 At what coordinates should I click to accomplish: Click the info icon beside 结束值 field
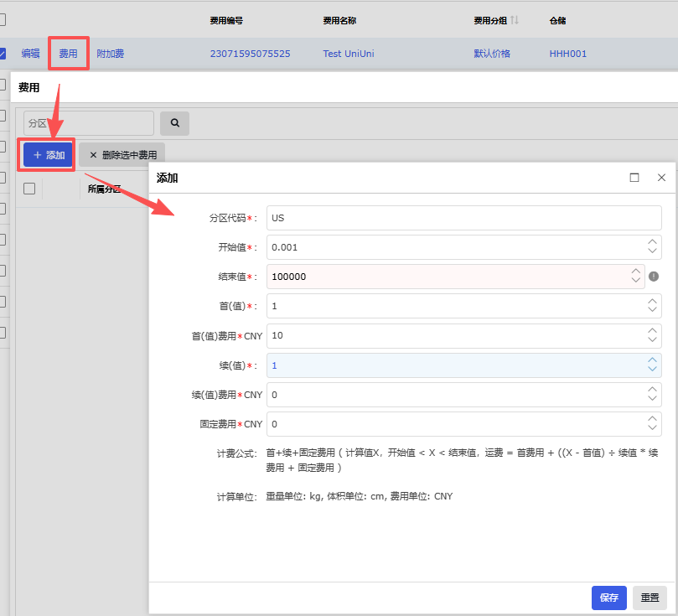tap(654, 276)
